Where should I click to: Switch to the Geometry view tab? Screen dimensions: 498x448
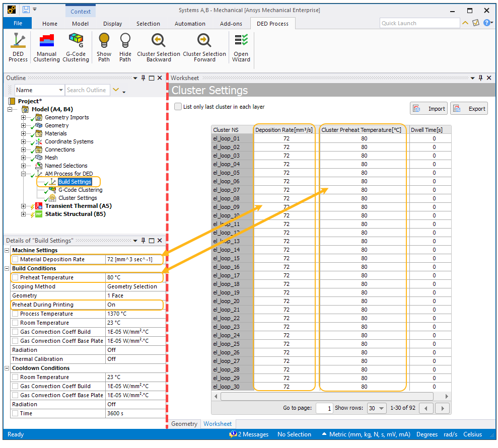[x=184, y=424]
